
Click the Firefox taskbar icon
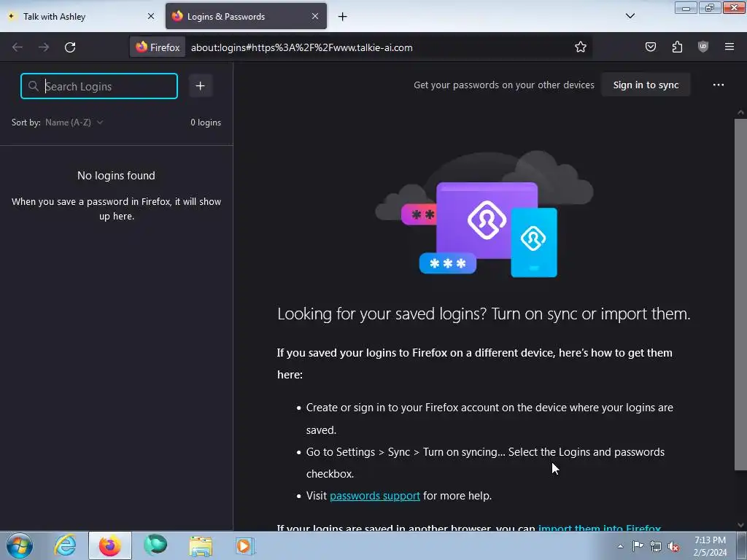coord(110,545)
